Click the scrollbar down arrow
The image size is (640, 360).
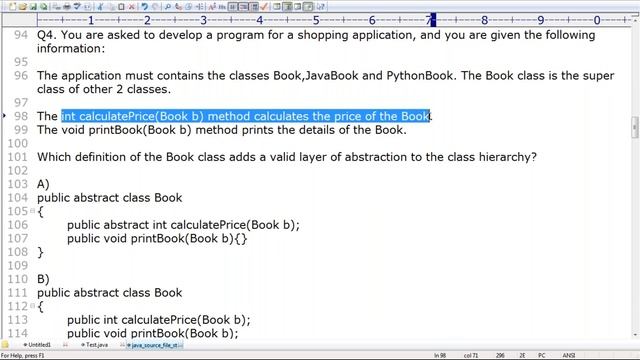[x=635, y=335]
